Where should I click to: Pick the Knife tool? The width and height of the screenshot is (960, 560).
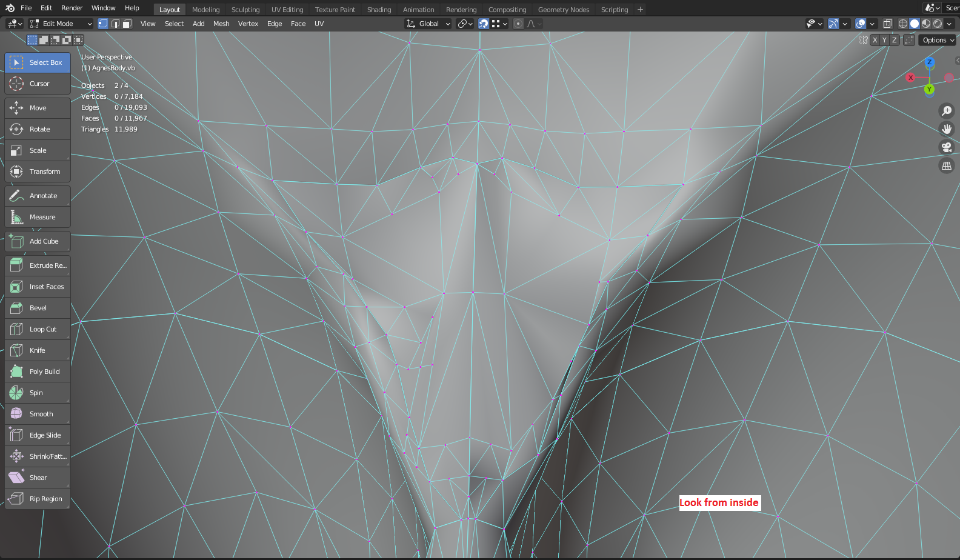click(x=38, y=350)
